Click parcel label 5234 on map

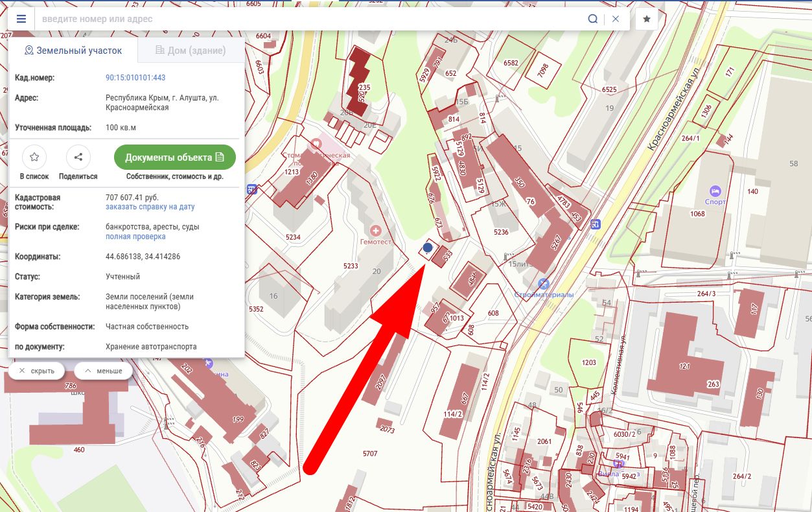293,237
